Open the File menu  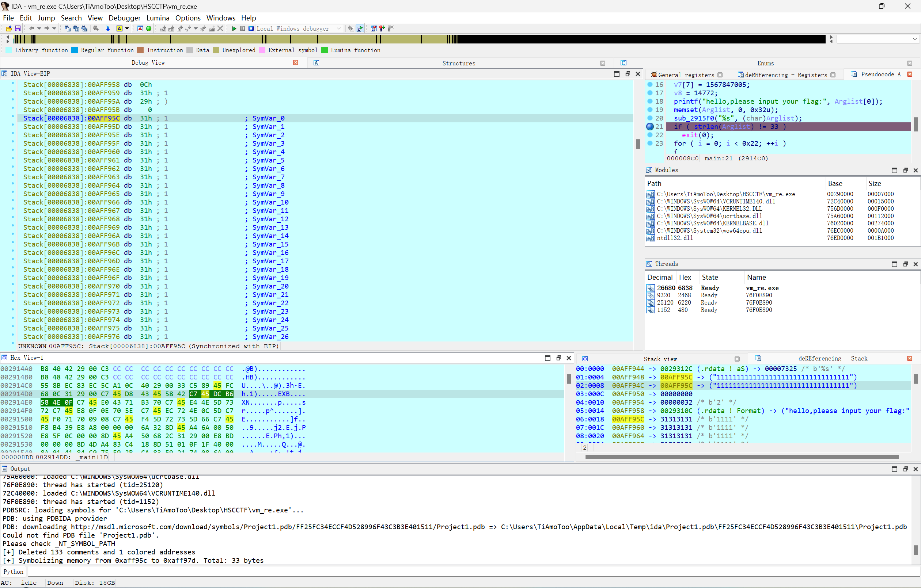(x=8, y=18)
